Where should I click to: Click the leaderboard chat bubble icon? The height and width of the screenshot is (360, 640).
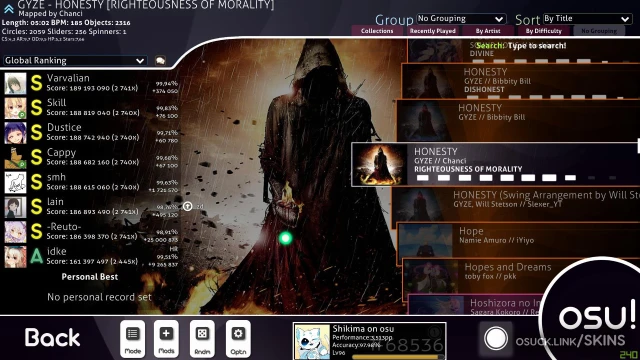coord(160,60)
